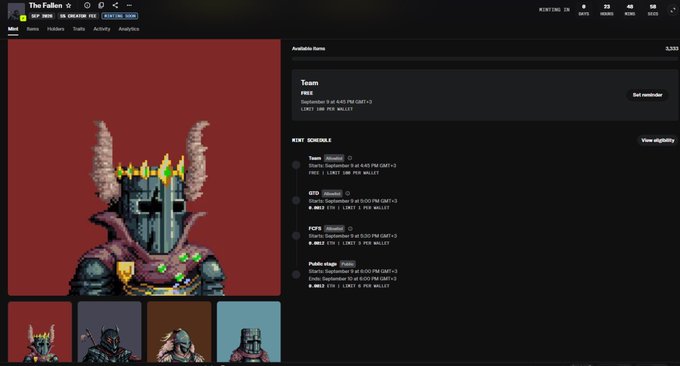Viewport: 680px width, 366px height.
Task: Select the gray dark knight thumbnail
Action: pos(109,332)
